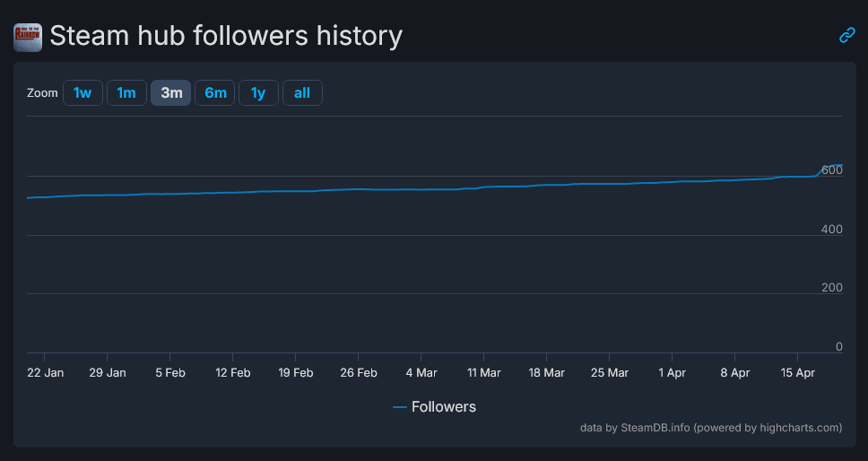Click the follower spike at the line's end

pos(823,168)
